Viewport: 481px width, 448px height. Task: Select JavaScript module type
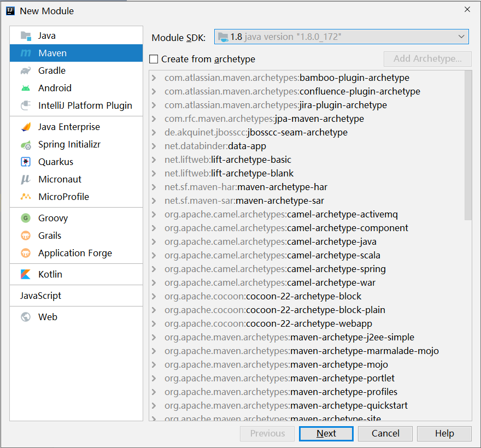(41, 296)
